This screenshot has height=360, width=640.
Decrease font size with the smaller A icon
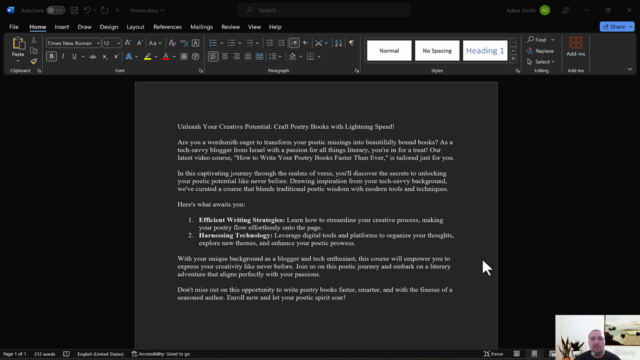coord(140,43)
